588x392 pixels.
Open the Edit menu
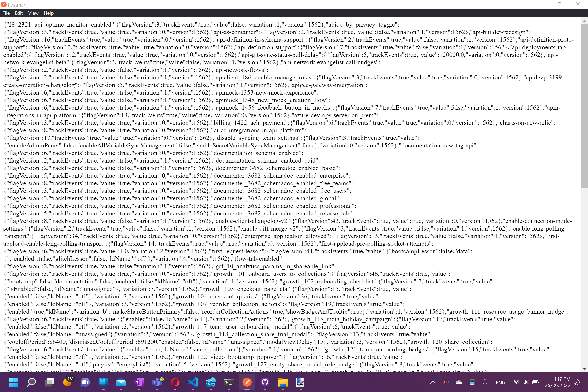(x=19, y=13)
